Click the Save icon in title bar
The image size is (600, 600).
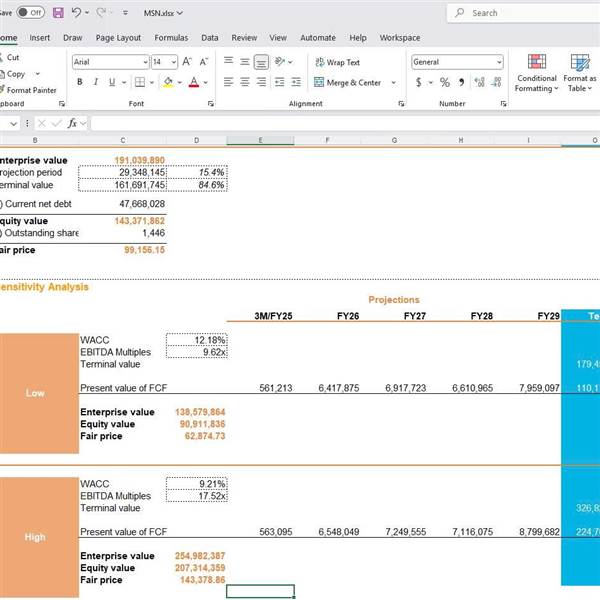[x=57, y=13]
